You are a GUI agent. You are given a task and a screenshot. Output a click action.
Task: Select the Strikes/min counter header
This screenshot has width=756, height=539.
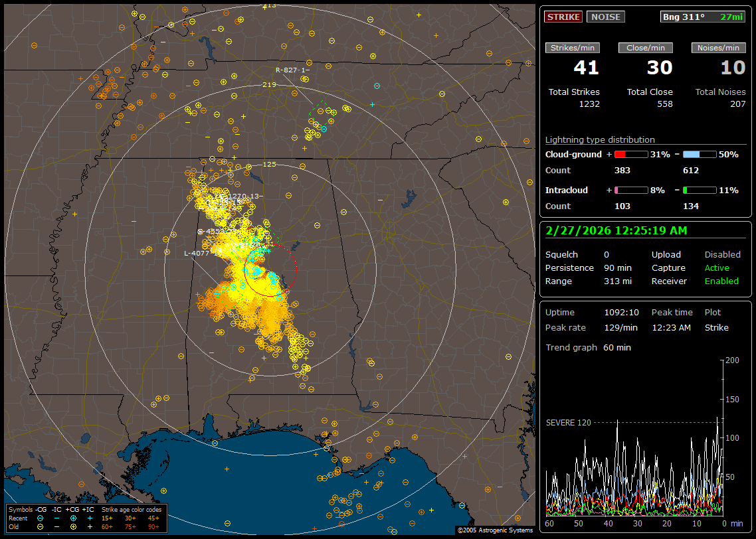[x=572, y=48]
